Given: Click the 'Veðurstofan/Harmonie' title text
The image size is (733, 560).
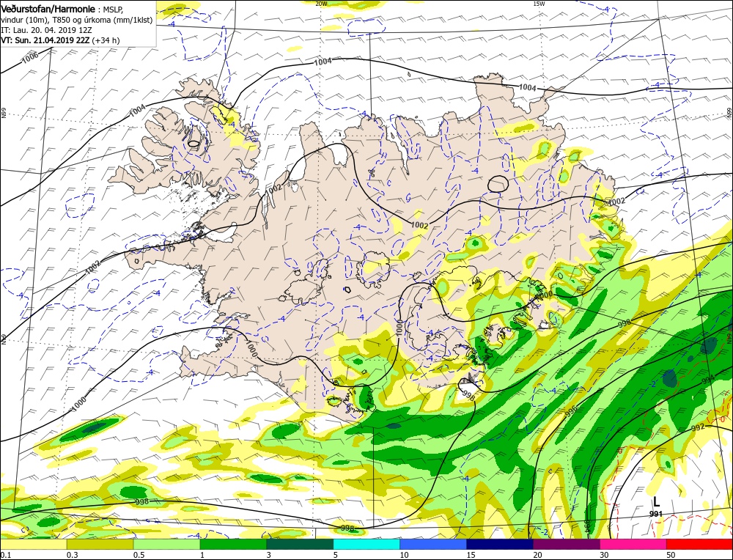Looking at the screenshot, I should click(48, 10).
